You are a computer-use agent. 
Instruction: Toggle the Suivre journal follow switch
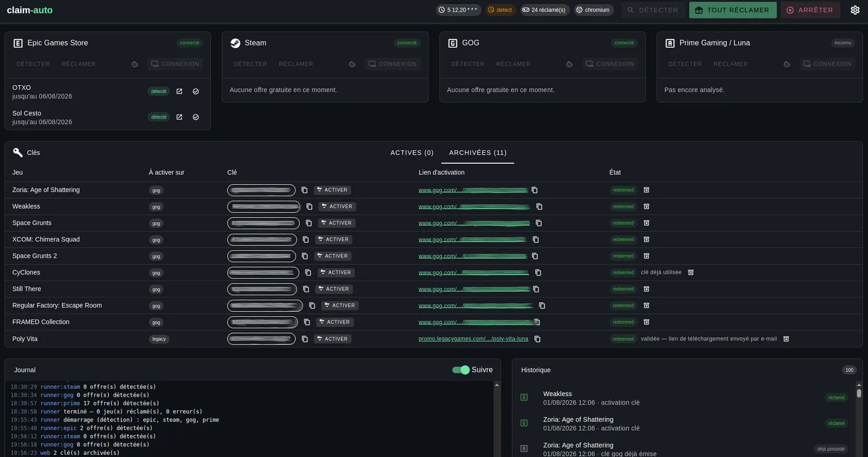[461, 370]
